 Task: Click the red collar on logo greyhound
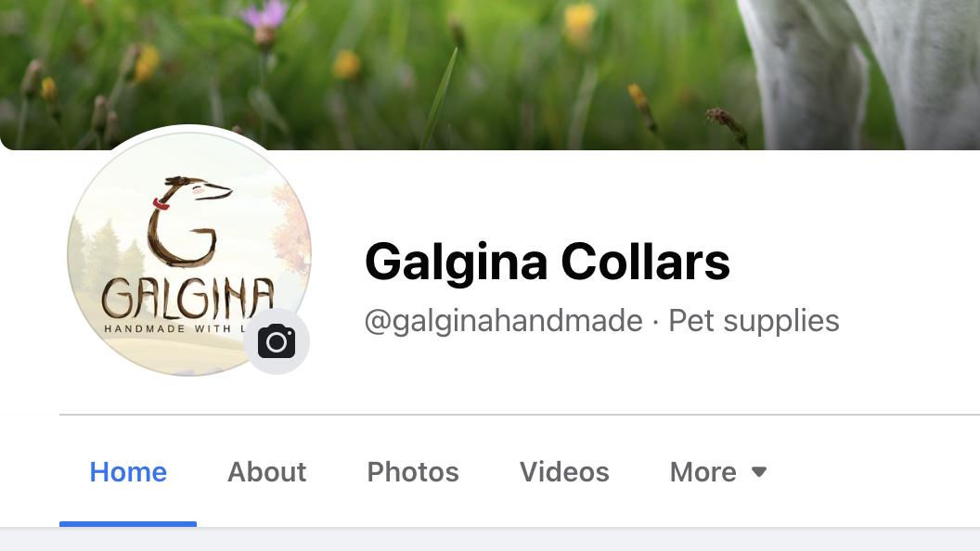(x=161, y=204)
